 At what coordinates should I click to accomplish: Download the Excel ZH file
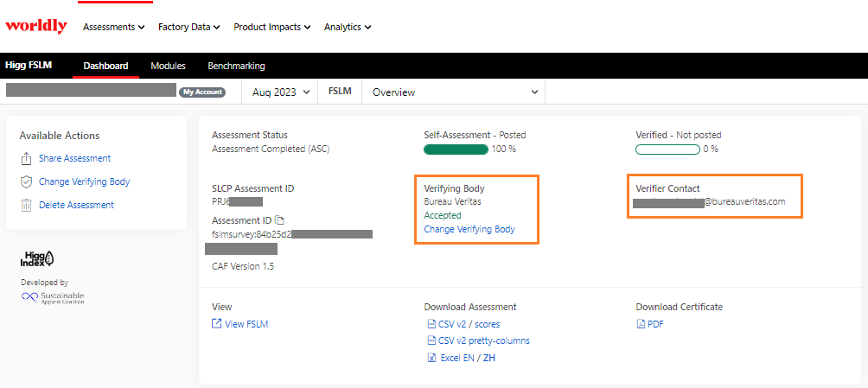point(489,358)
